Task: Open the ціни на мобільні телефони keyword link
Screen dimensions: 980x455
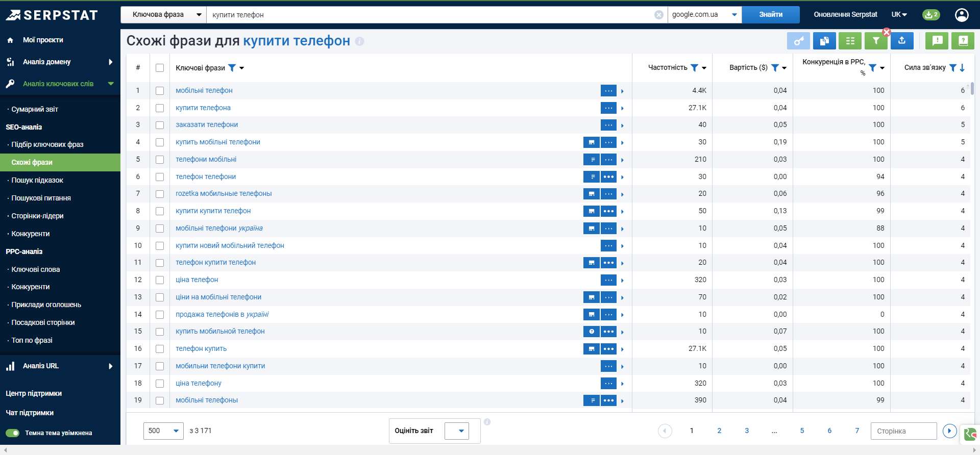Action: coord(218,297)
